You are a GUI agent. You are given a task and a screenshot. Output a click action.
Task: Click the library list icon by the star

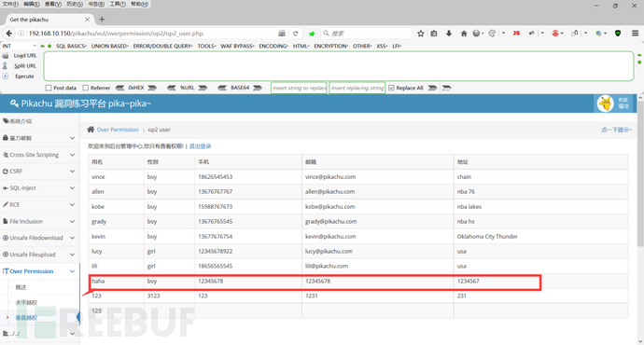pyautogui.click(x=434, y=34)
